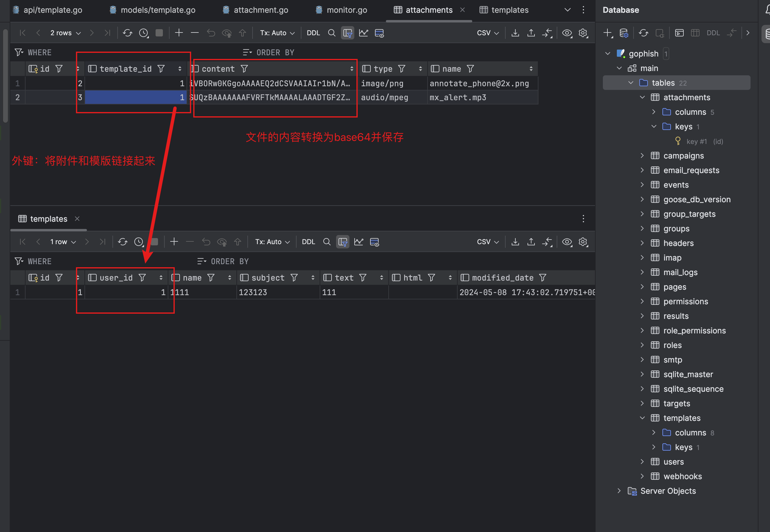Viewport: 770px width, 532px height.
Task: Expand the users table node
Action: click(x=642, y=461)
